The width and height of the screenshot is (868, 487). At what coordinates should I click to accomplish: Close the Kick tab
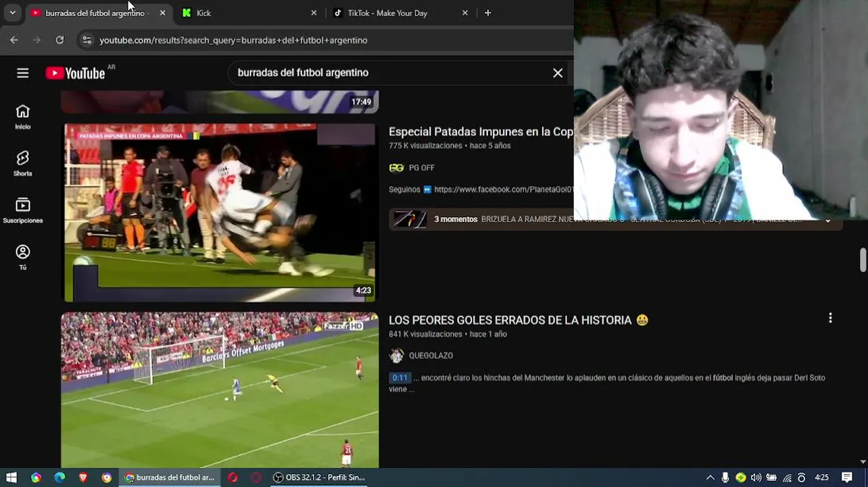(x=314, y=13)
